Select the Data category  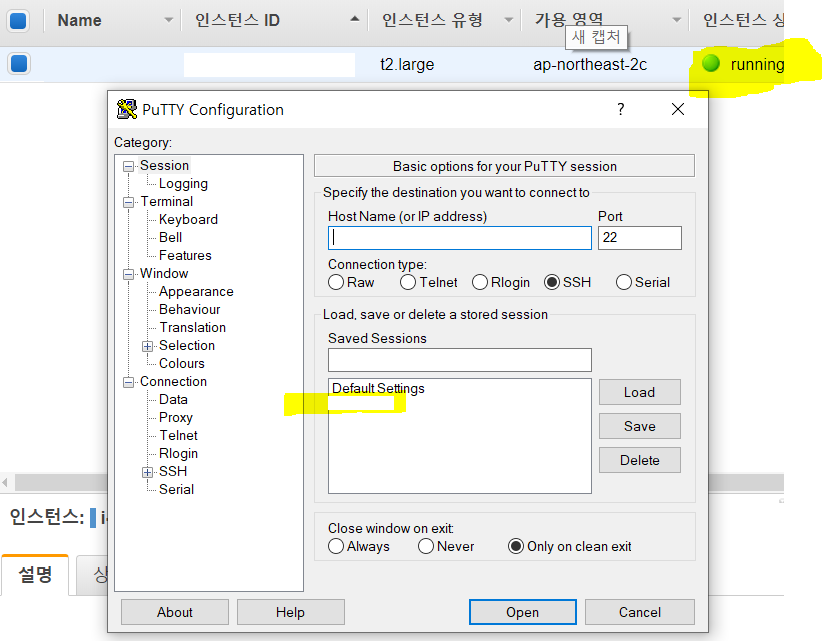click(173, 399)
